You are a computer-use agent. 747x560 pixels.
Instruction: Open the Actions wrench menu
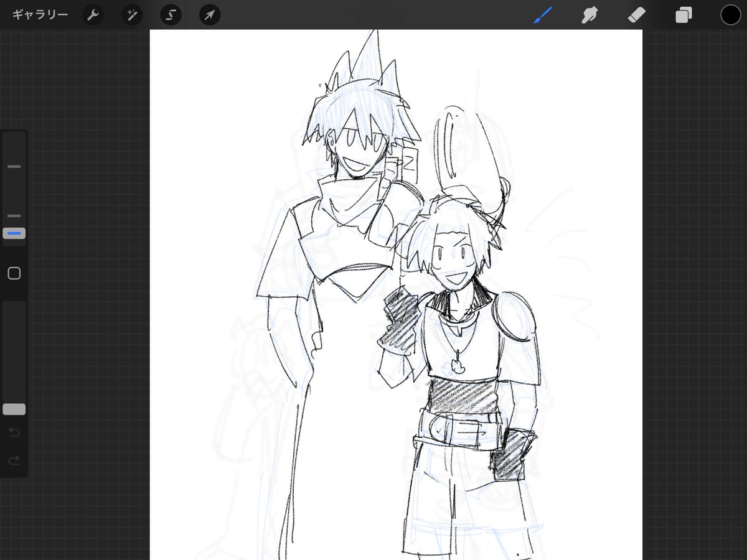pyautogui.click(x=93, y=15)
